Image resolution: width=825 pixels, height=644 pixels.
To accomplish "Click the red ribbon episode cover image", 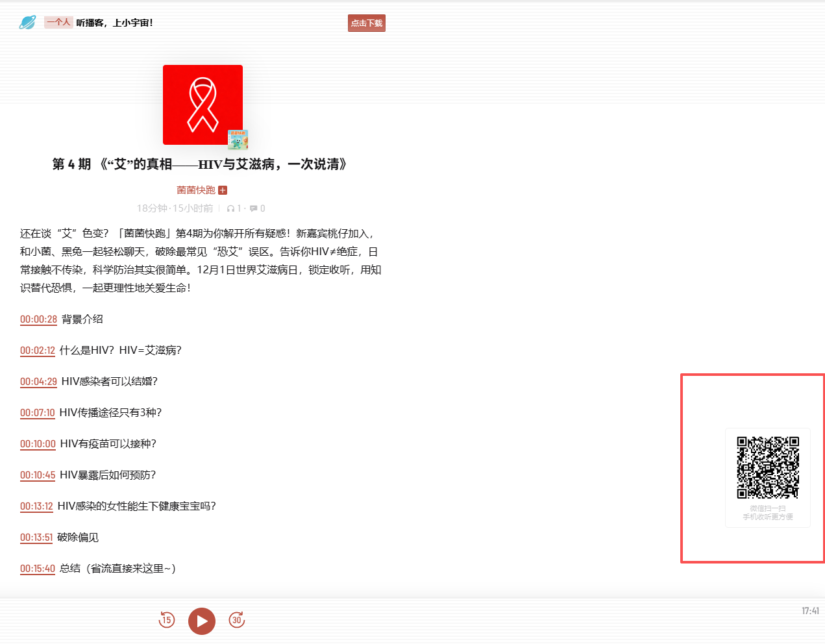I will pyautogui.click(x=203, y=105).
